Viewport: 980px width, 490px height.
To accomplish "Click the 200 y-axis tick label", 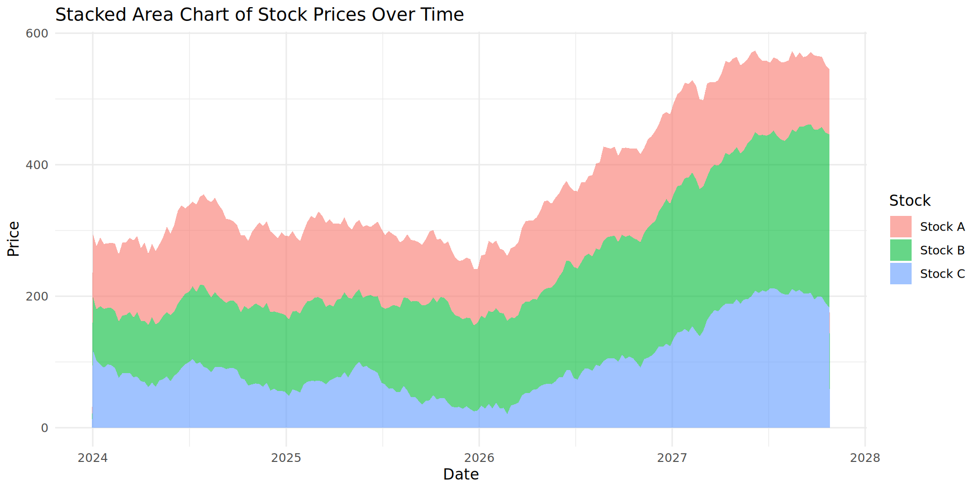I will point(37,297).
